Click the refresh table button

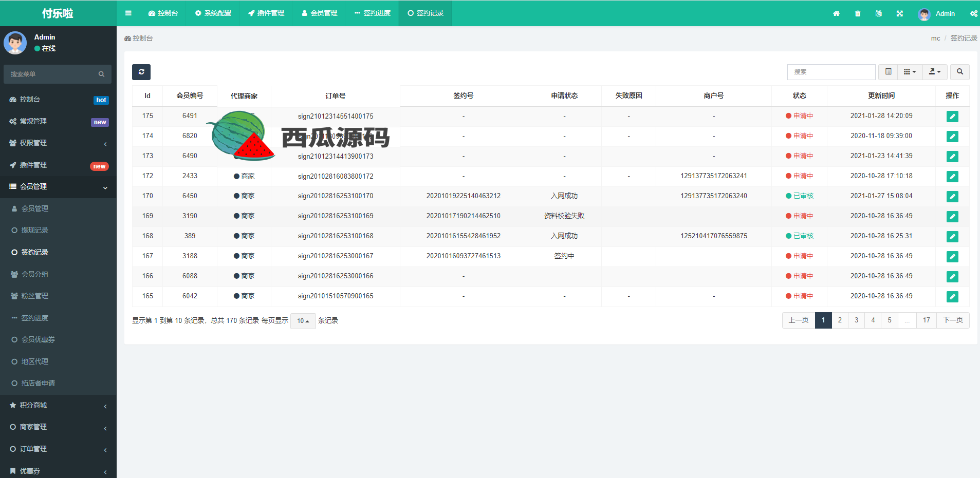[x=141, y=72]
